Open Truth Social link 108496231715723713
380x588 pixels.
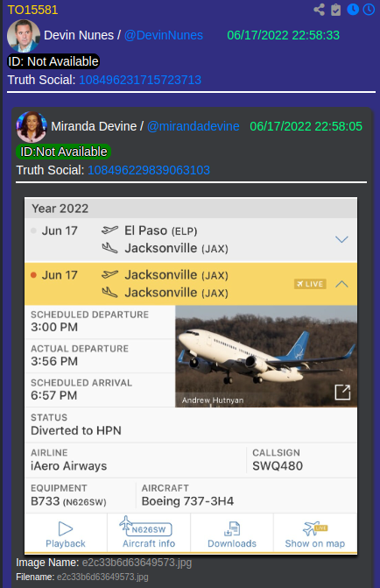point(140,80)
